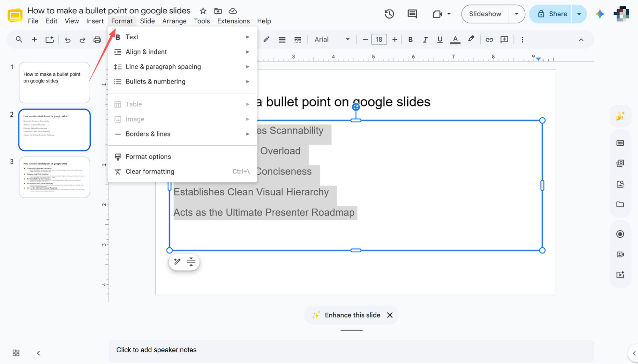Toggle italic formatting
Image resolution: width=638 pixels, height=364 pixels.
[x=425, y=40]
